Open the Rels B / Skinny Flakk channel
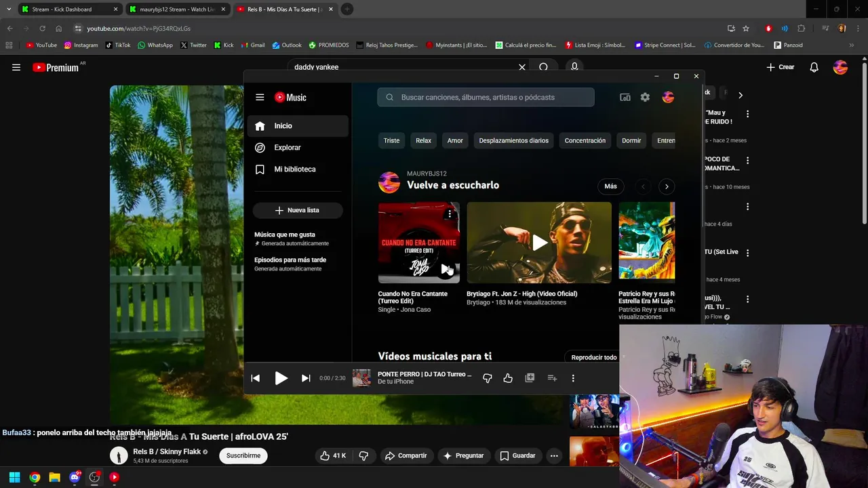The image size is (868, 488). [x=167, y=451]
